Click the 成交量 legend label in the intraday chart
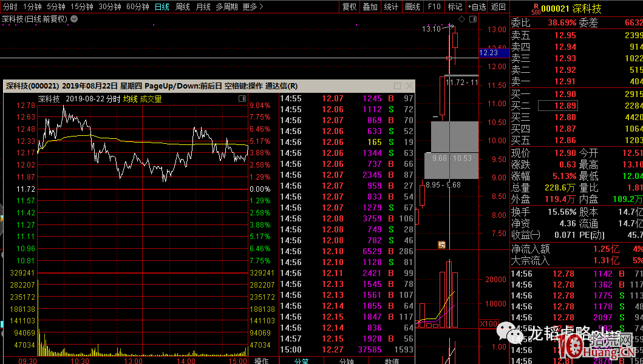Viewport: 643px width, 364px height. click(x=151, y=99)
